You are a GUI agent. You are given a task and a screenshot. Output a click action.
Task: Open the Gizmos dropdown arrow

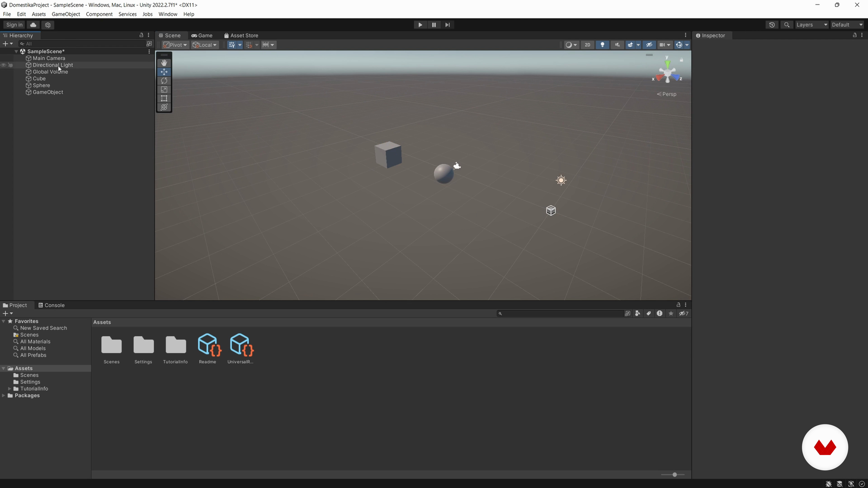687,45
